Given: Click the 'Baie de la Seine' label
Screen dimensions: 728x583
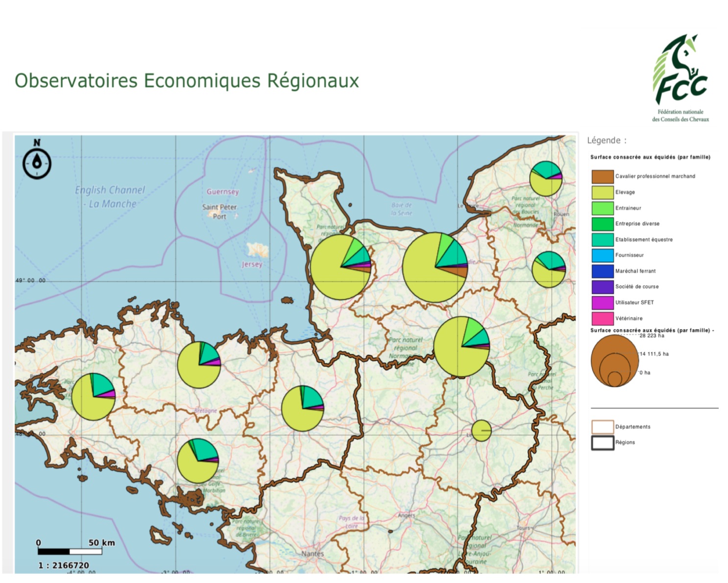Looking at the screenshot, I should 402,209.
